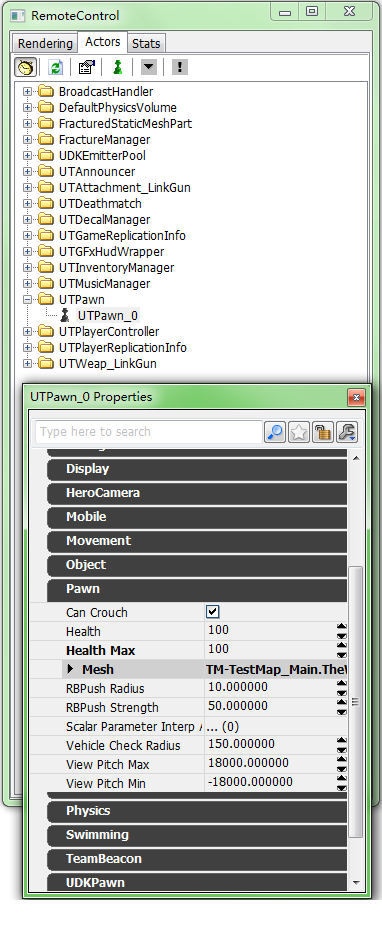Select the Actors tab
Screen dimensions: 382x949
[102, 42]
